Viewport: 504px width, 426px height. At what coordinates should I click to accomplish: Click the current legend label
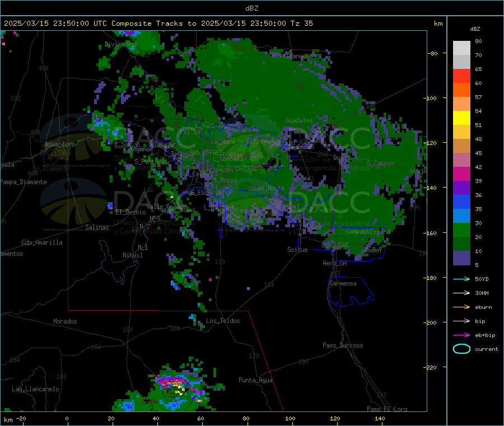(487, 349)
